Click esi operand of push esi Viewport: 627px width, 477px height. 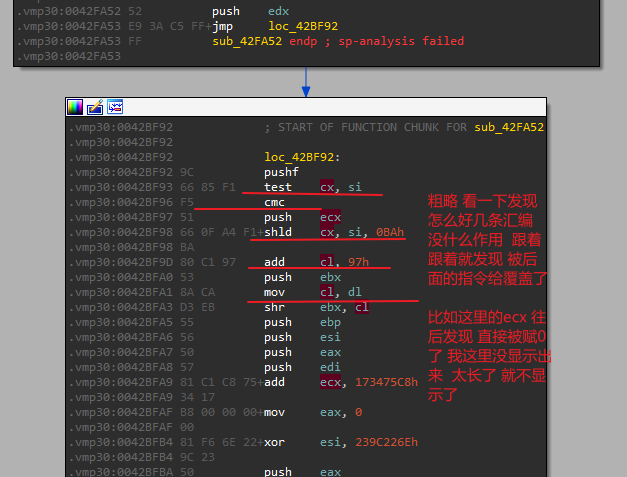(330, 337)
